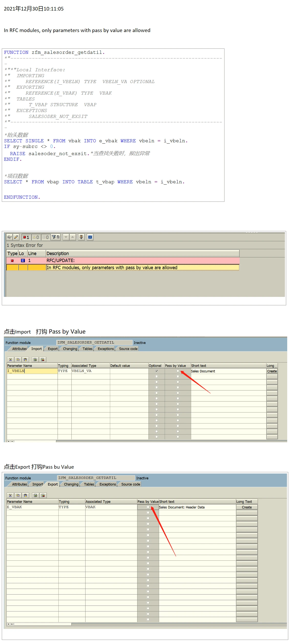Check Pass by Value for I_VBELN
The height and width of the screenshot is (644, 289).
point(178,371)
